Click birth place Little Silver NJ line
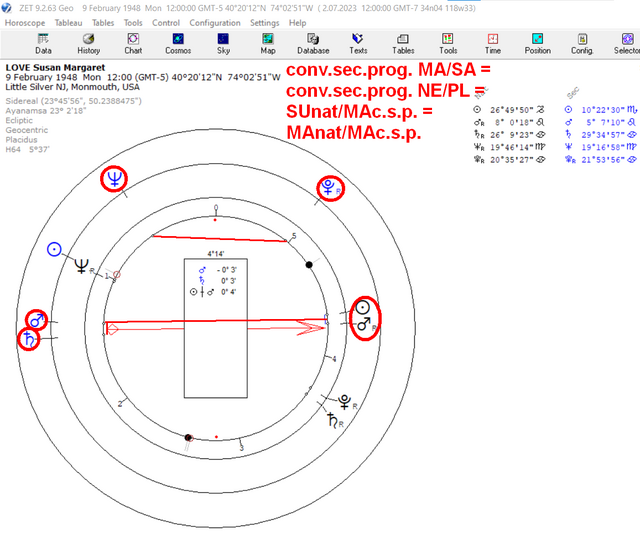 pyautogui.click(x=72, y=87)
